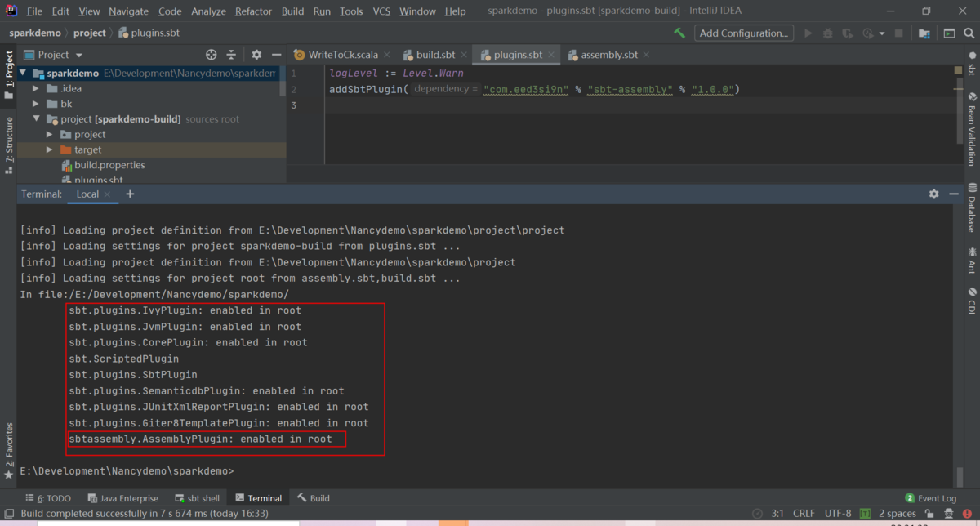This screenshot has width=980, height=526.
Task: Open profiler run dropdown arrow in toolbar
Action: click(883, 33)
